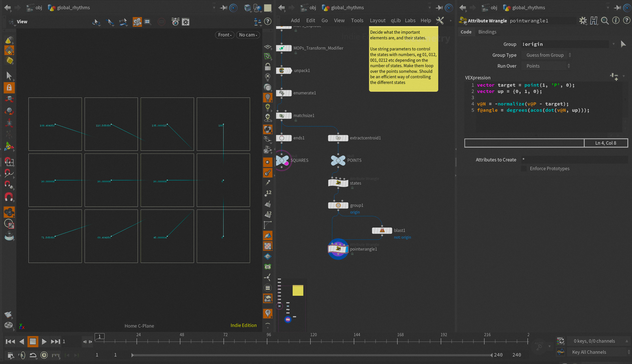Viewport: 632px width, 364px height.
Task: Open the Add menu in network editor
Action: point(295,20)
